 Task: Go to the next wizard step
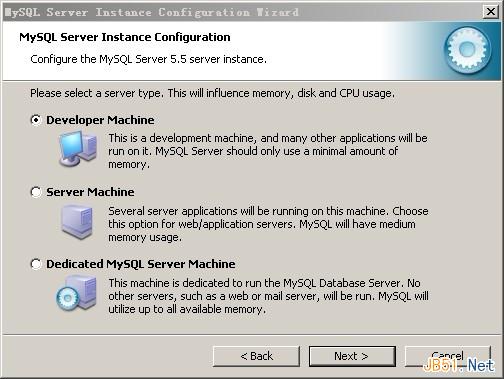[x=352, y=356]
